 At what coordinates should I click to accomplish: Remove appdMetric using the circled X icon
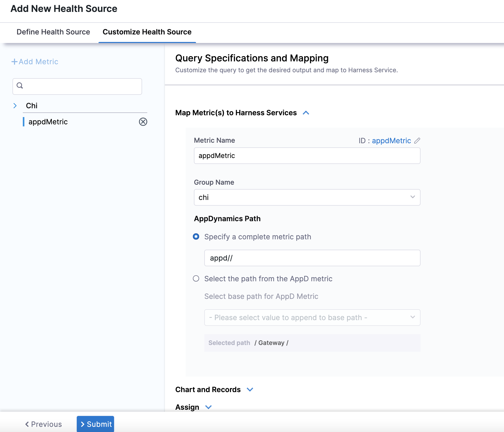click(x=143, y=122)
